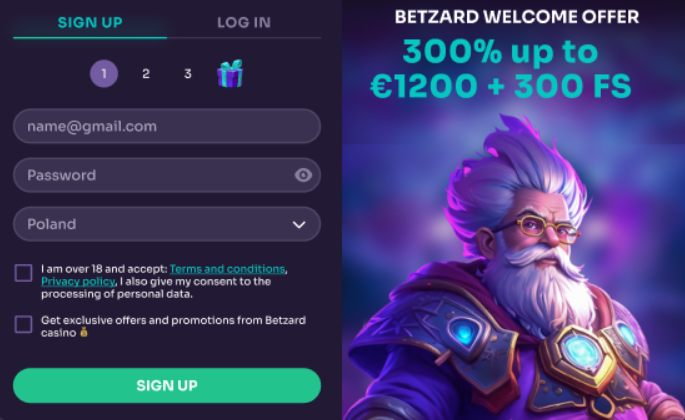Click the step 1 circle indicator
The image size is (685, 420).
pos(104,73)
